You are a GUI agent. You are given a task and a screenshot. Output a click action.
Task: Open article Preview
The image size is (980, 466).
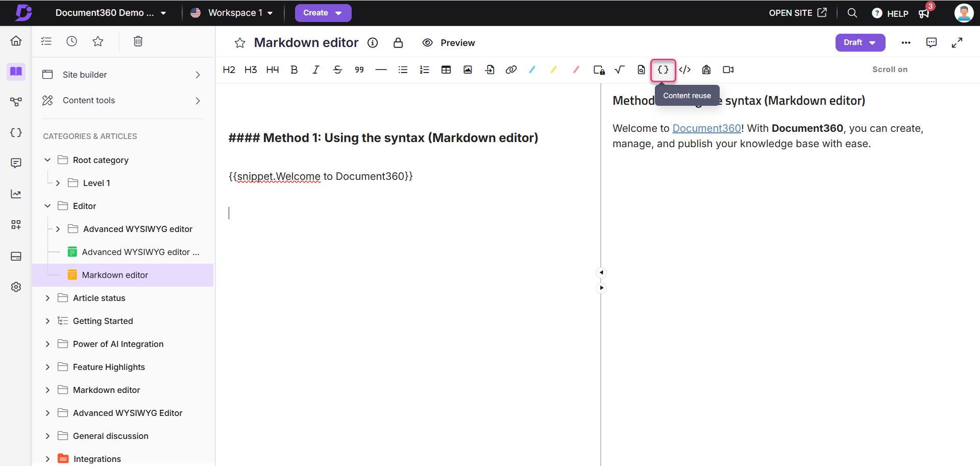coord(449,43)
